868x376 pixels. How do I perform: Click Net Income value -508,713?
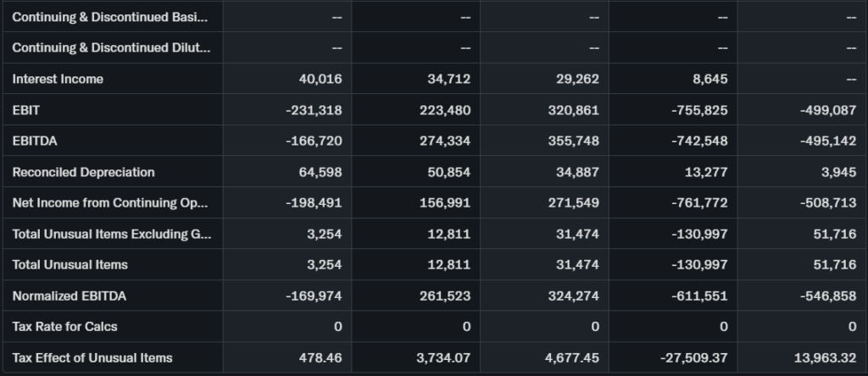click(825, 203)
